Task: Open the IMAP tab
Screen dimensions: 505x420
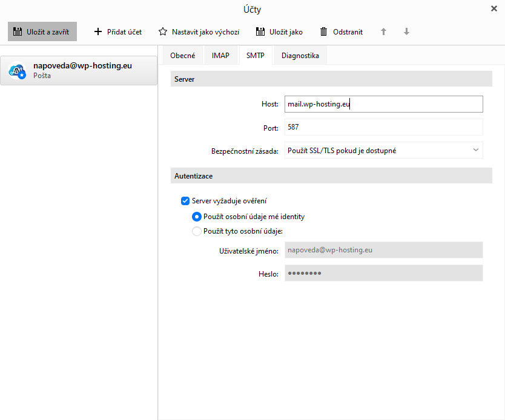Action: pyautogui.click(x=220, y=56)
